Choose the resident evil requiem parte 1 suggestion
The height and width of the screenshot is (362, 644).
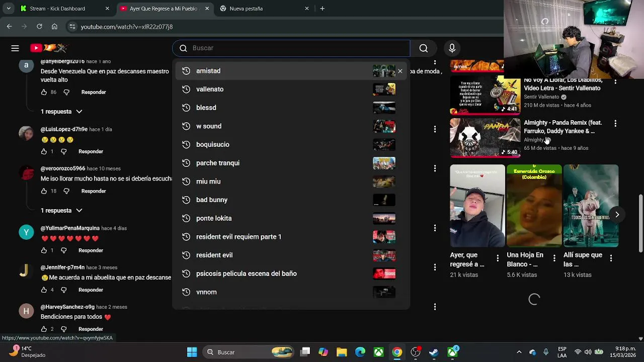tap(292, 237)
